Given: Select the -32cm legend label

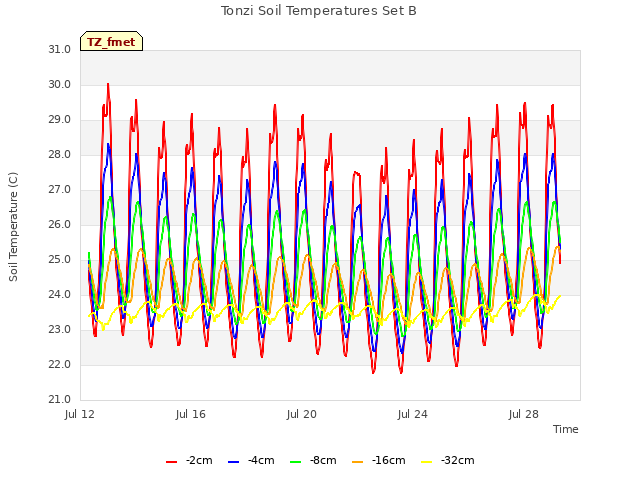Looking at the screenshot, I should point(458,460).
